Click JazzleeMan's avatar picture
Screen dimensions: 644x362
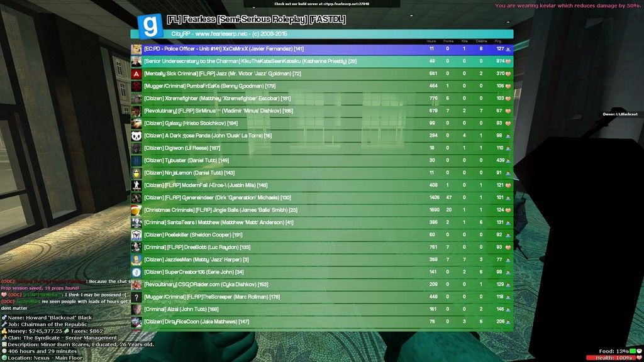(136, 260)
